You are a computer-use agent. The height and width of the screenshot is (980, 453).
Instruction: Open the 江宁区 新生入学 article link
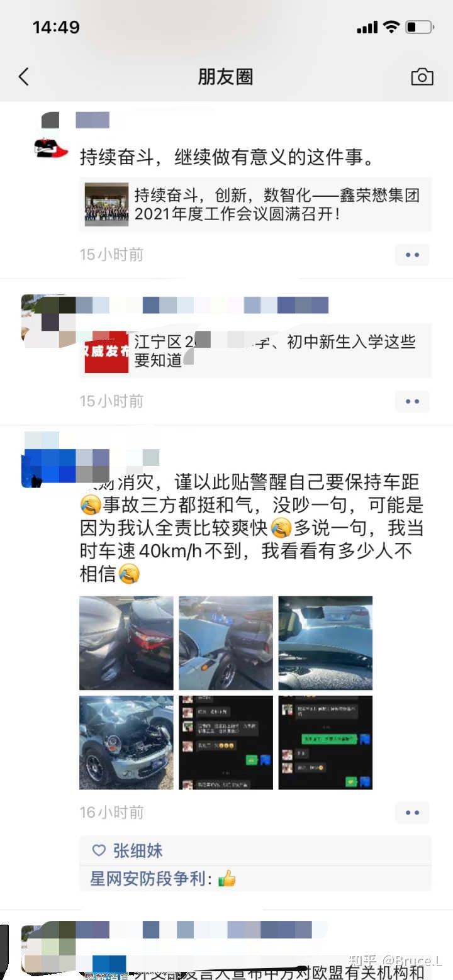255,351
